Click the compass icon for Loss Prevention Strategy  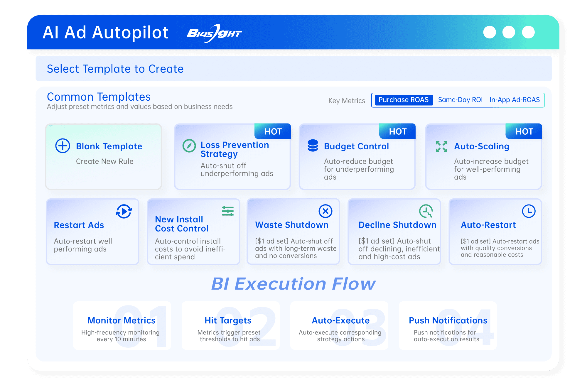(x=189, y=146)
